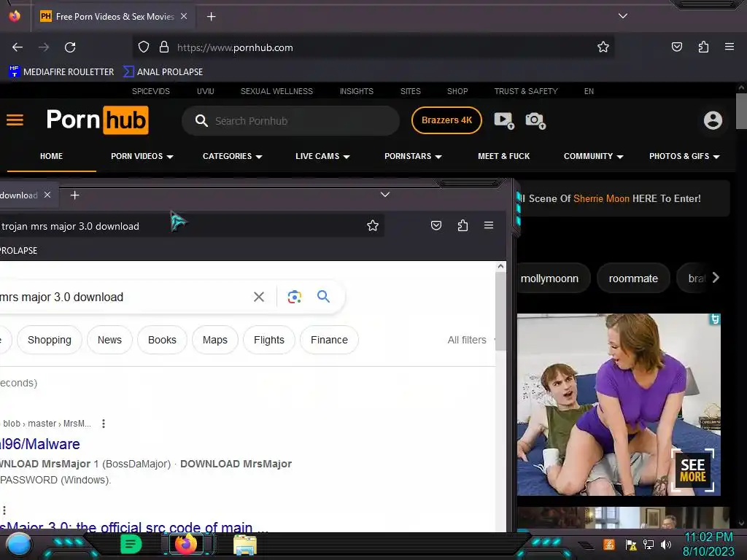Expand the LIVE CAMS dropdown
This screenshot has height=560, width=747.
(322, 156)
